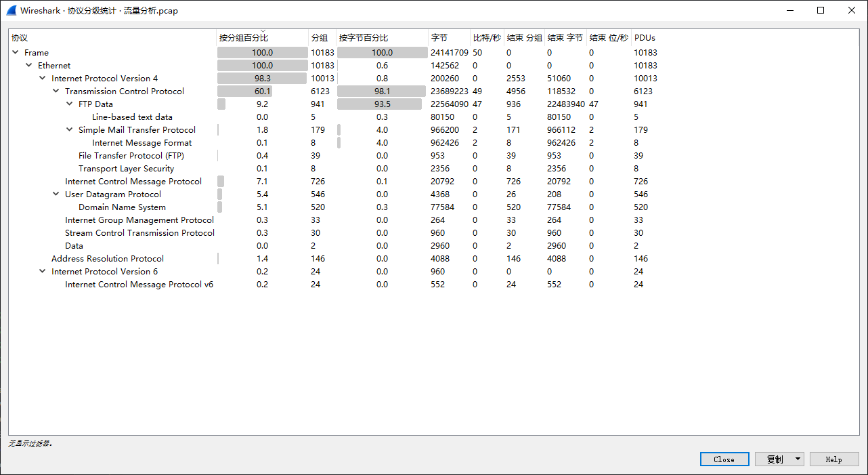The width and height of the screenshot is (868, 475).
Task: Open the 复制 dropdown arrow
Action: (798, 459)
